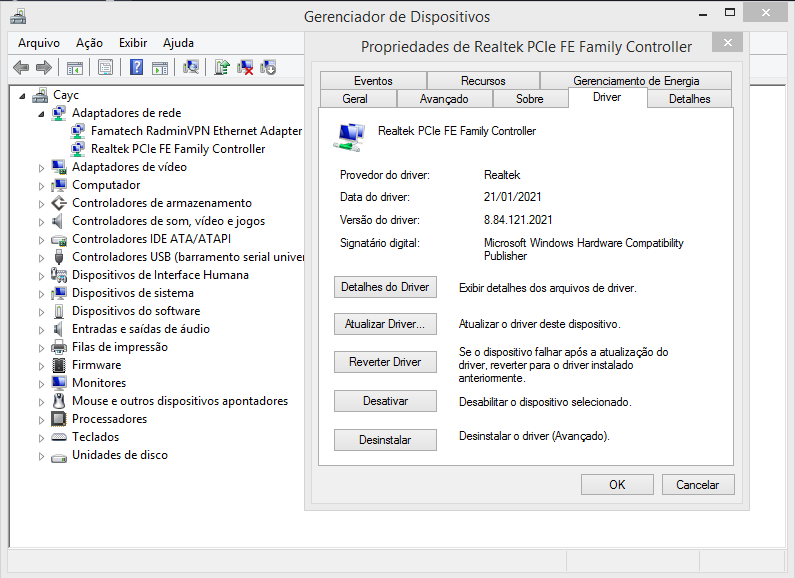795x578 pixels.
Task: Collapse the Cayc root node
Action: (x=22, y=96)
